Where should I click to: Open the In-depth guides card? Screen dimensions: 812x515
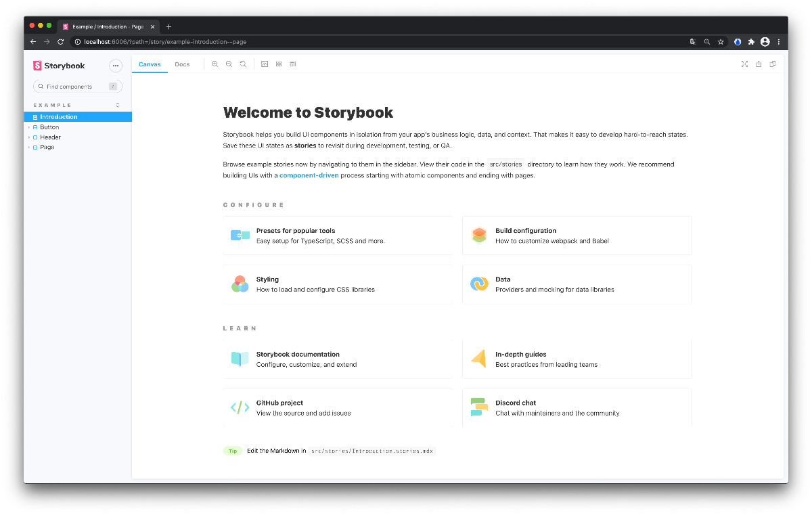[577, 359]
